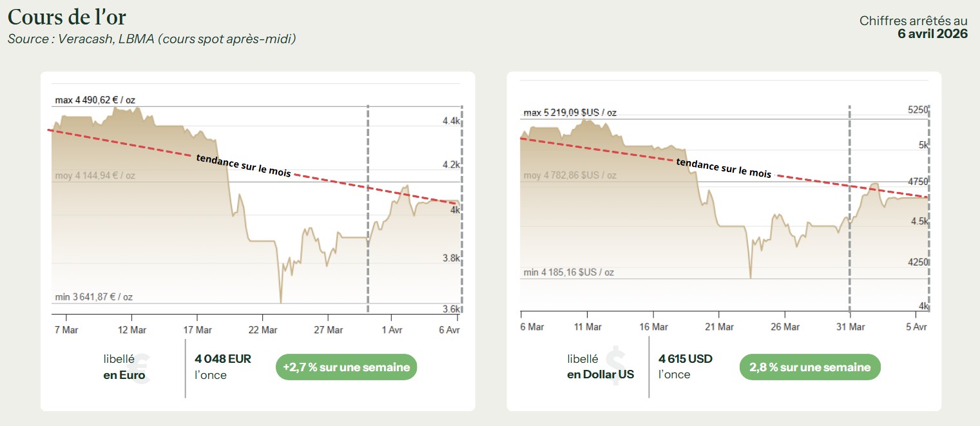Click the max 4 490,62 € label

point(95,100)
